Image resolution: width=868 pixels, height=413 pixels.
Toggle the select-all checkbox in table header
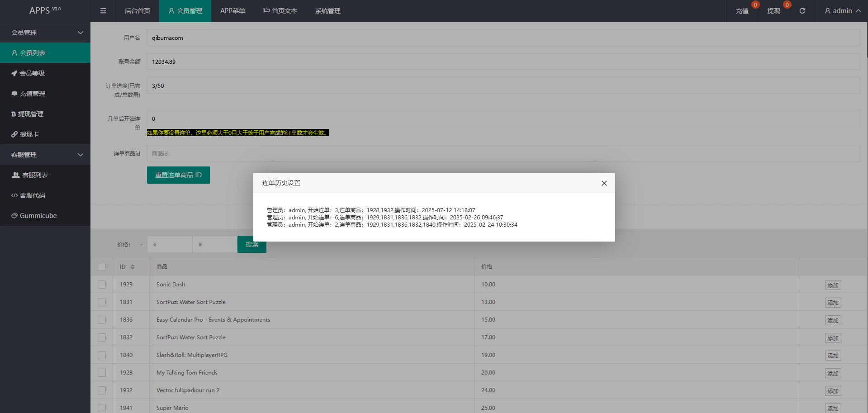(102, 267)
